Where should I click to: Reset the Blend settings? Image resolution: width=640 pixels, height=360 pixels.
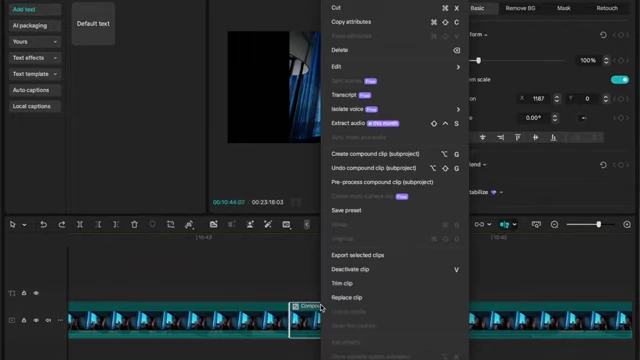pos(603,165)
